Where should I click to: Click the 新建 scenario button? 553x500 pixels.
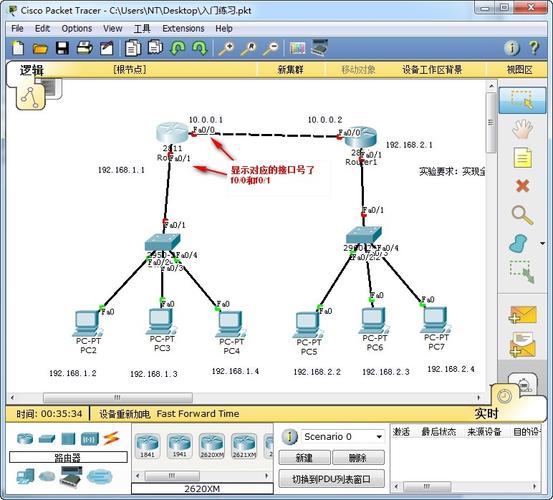coord(304,458)
